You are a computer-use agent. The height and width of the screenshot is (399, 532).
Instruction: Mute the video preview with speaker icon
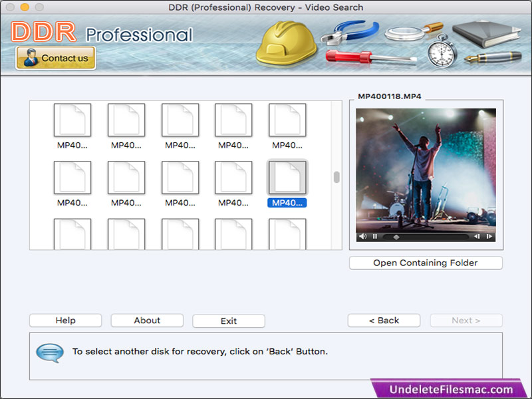point(362,236)
